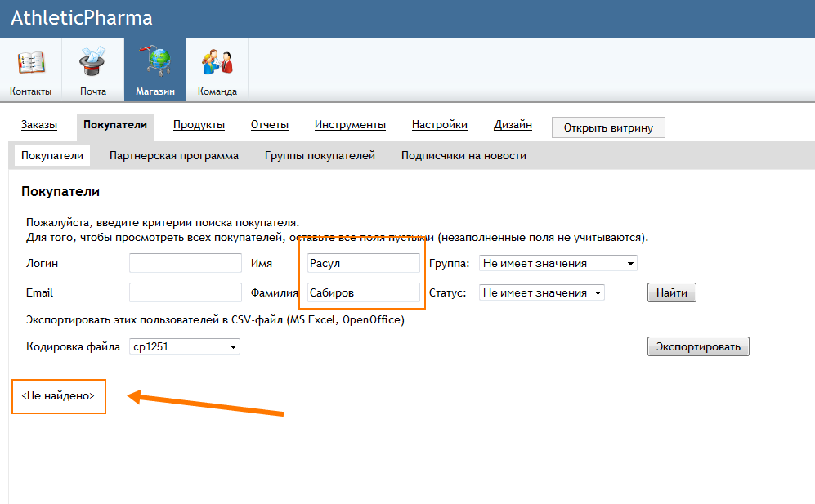Expand the Группа dropdown
Image resolution: width=815 pixels, height=504 pixels.
(558, 264)
